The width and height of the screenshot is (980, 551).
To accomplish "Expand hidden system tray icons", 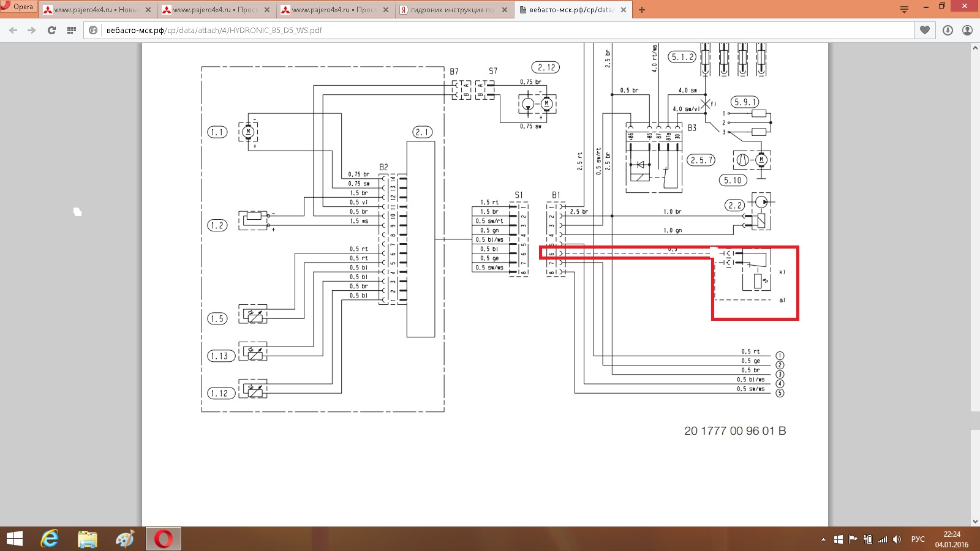I will click(823, 539).
